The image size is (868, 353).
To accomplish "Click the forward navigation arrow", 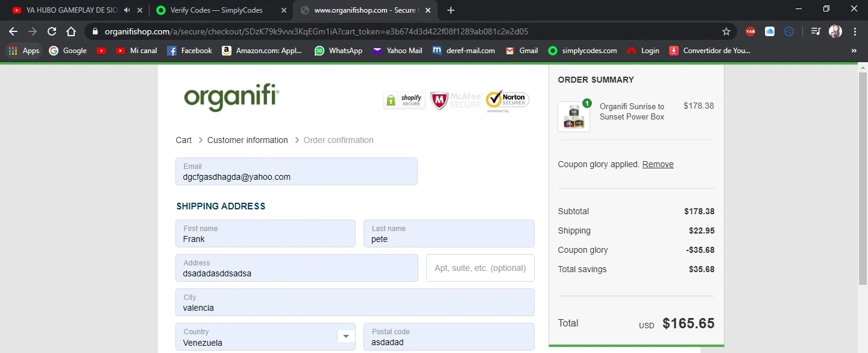I will [33, 31].
